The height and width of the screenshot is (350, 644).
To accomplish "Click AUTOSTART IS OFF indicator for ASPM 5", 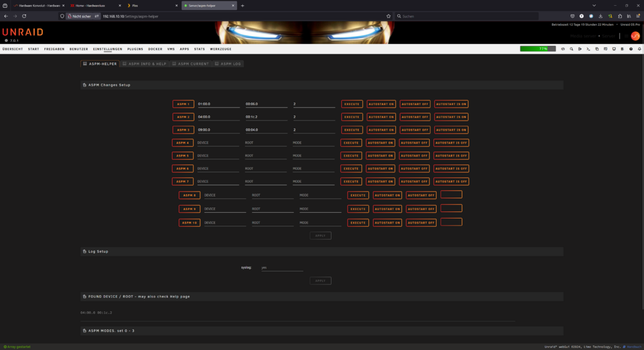I will [x=451, y=155].
